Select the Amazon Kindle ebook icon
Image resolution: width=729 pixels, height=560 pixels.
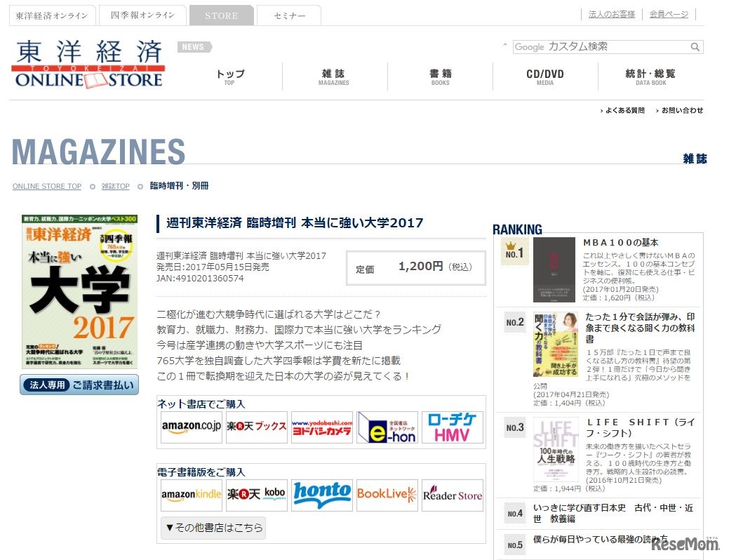pyautogui.click(x=191, y=495)
